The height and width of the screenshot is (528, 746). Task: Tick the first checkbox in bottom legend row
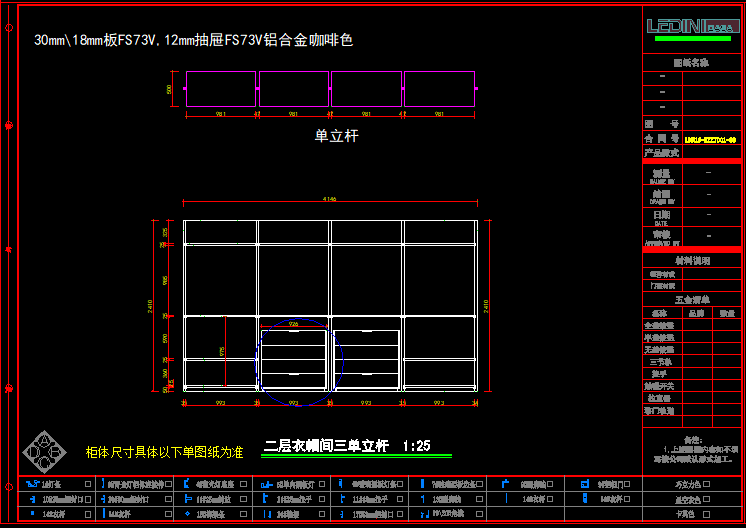pos(88,484)
